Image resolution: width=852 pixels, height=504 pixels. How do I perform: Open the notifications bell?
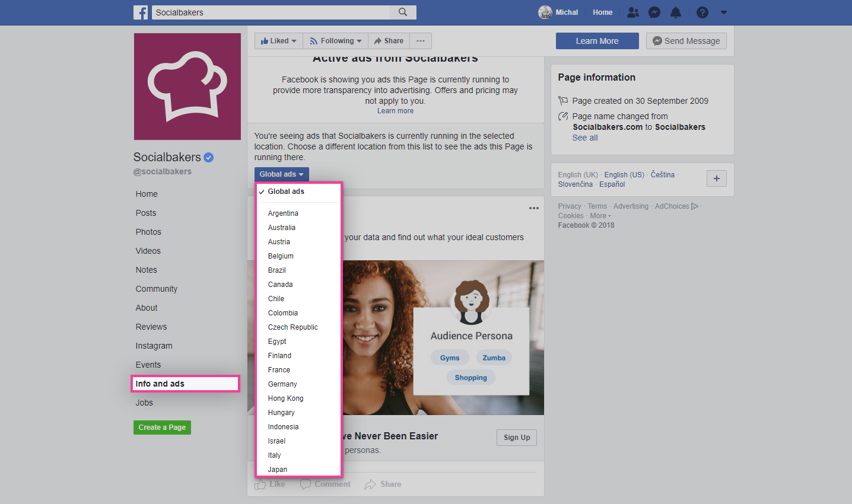coord(676,12)
